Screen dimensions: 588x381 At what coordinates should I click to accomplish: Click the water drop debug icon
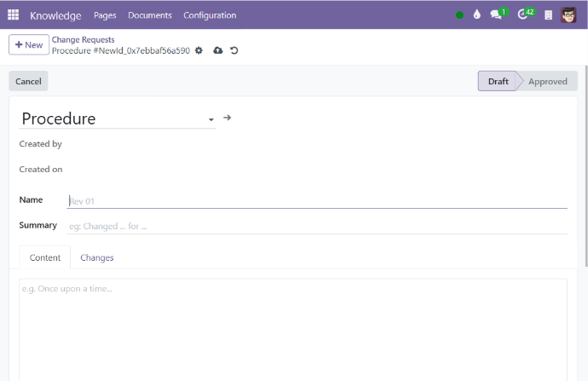click(x=477, y=15)
